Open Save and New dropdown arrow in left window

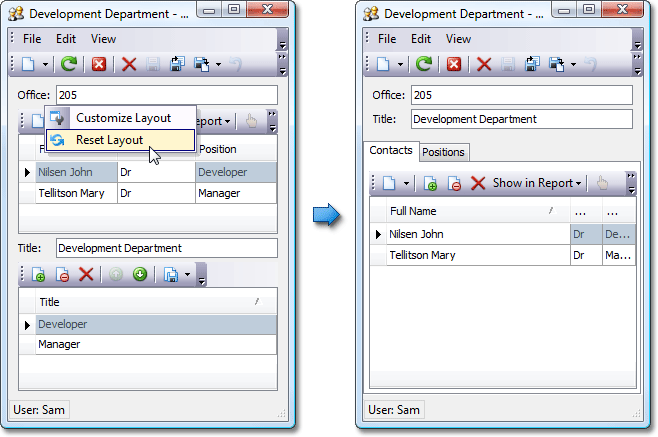pos(218,65)
